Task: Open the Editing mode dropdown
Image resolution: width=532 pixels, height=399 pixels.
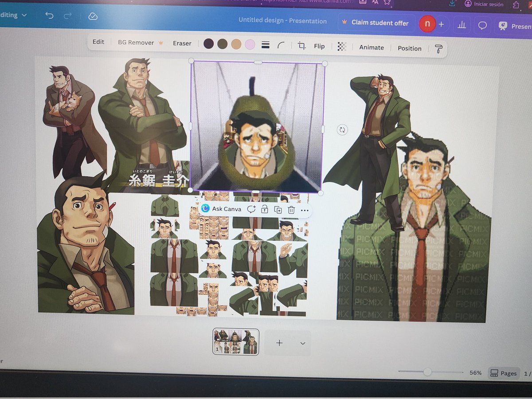Action: [x=13, y=15]
